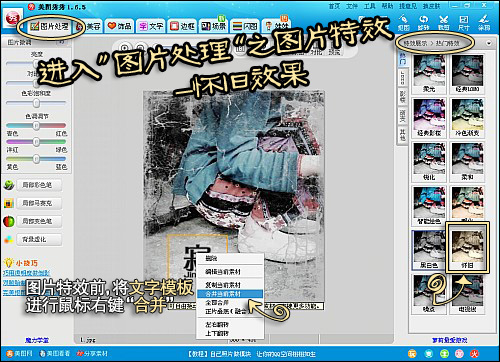This screenshot has width=500, height=362.
Task: Select the 热门 vertical effects tab
Action: [403, 59]
